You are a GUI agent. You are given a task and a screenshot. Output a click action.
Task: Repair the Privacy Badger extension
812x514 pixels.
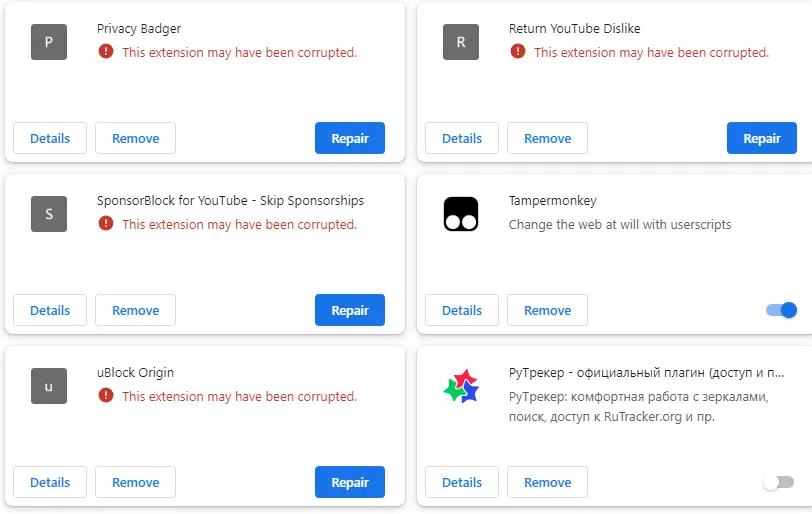coord(350,138)
